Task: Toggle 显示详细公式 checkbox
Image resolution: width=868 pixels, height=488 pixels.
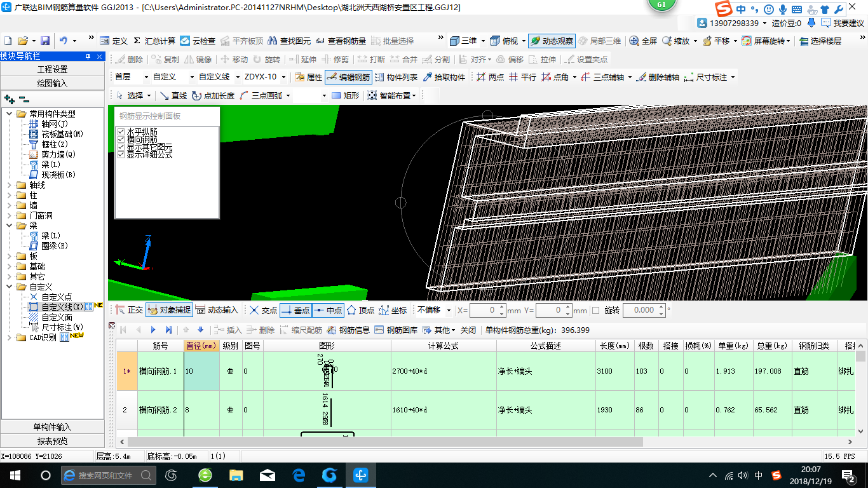Action: 121,154
